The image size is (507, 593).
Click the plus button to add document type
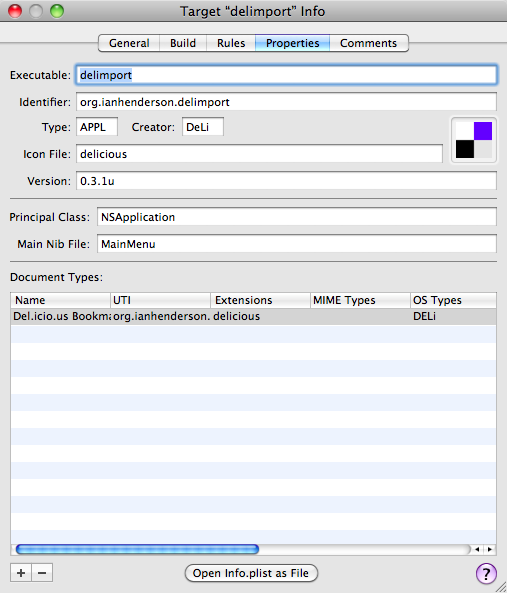click(21, 573)
